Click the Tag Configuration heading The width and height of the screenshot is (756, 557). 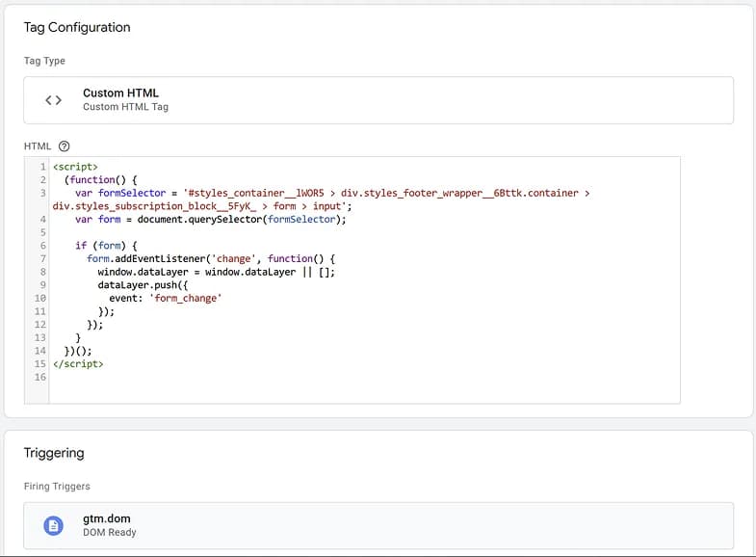click(77, 28)
